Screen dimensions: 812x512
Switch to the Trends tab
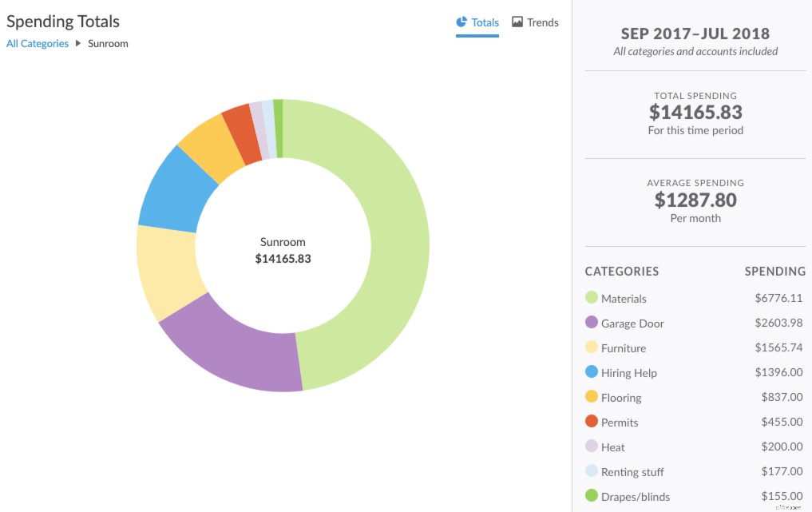click(x=542, y=22)
